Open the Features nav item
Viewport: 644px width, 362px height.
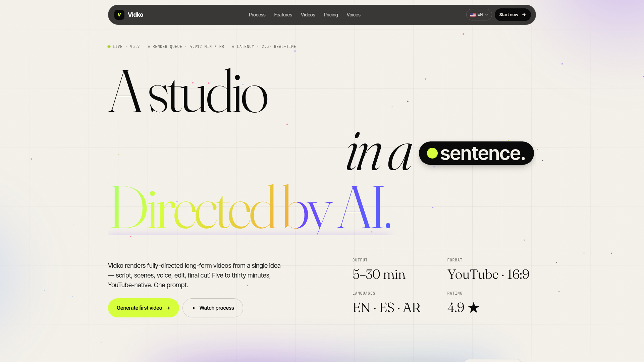click(283, 15)
